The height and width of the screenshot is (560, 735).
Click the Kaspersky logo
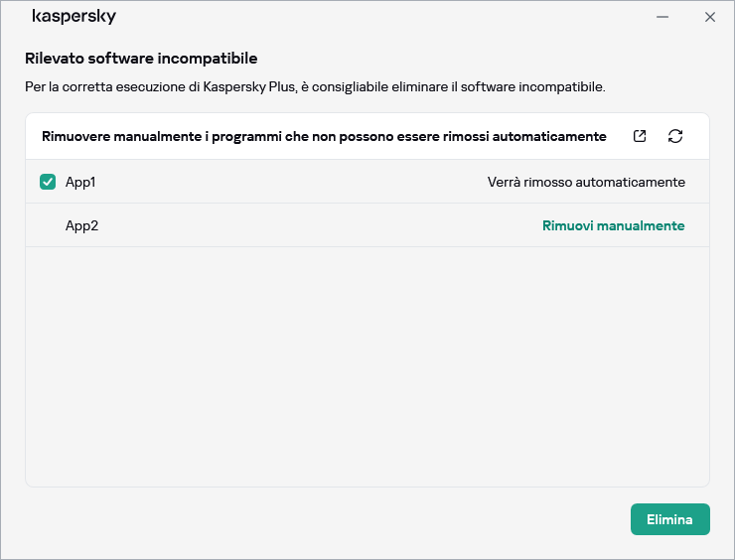click(x=74, y=17)
